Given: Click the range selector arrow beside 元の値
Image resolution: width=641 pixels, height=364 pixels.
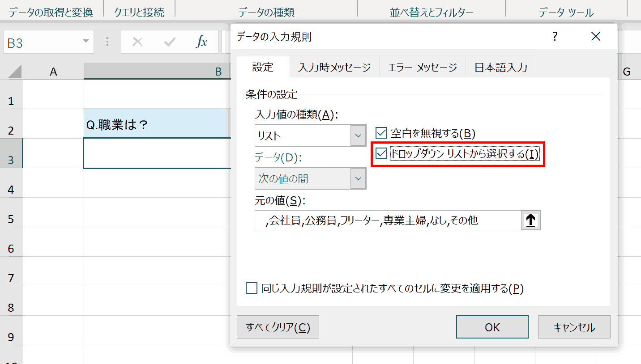Looking at the screenshot, I should [531, 220].
